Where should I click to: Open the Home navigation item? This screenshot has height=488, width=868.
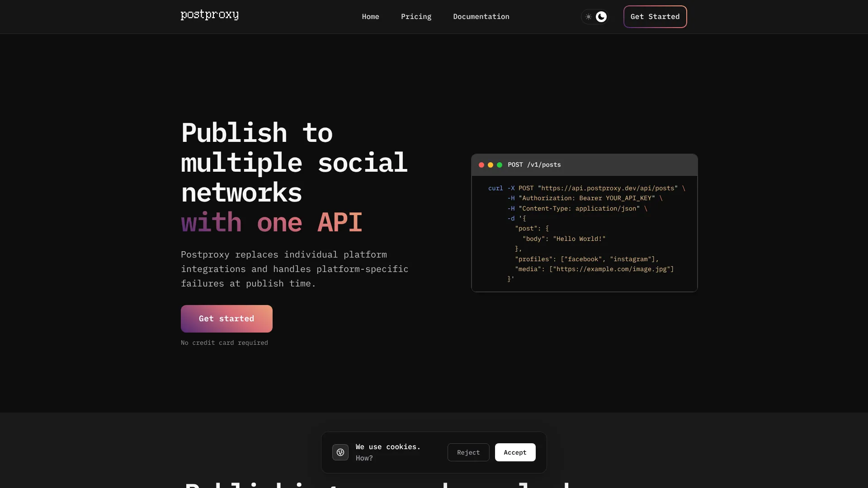pyautogui.click(x=370, y=17)
